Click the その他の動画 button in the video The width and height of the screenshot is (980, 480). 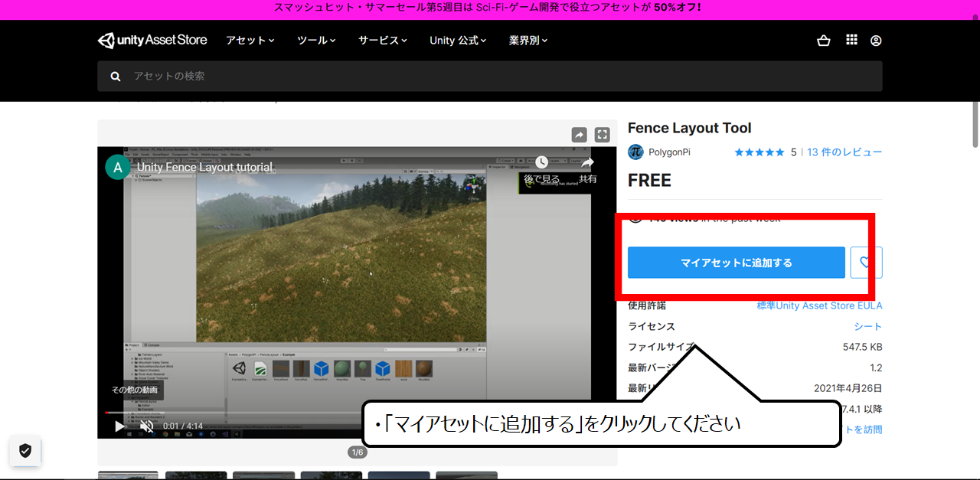[135, 390]
